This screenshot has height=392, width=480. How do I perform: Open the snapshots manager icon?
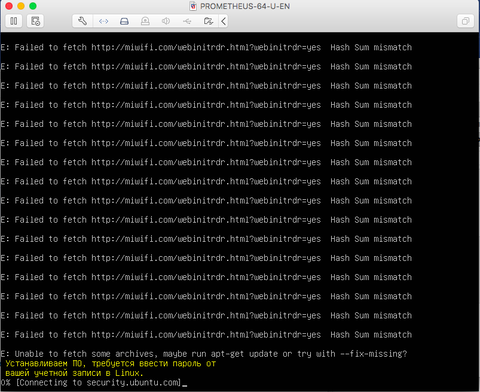[35, 21]
